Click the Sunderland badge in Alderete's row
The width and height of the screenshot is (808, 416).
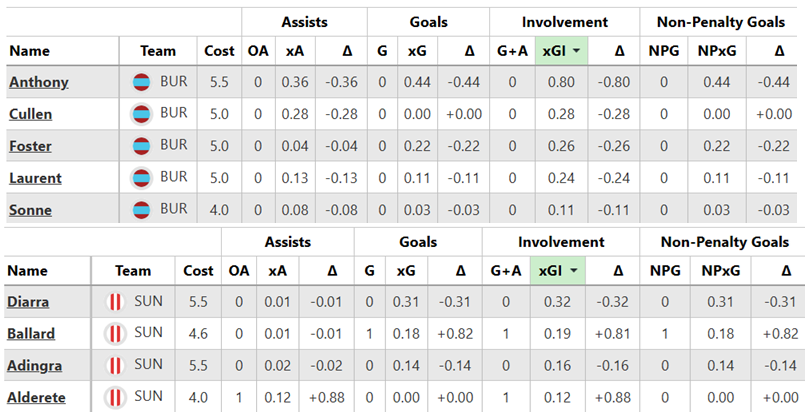coord(116,397)
